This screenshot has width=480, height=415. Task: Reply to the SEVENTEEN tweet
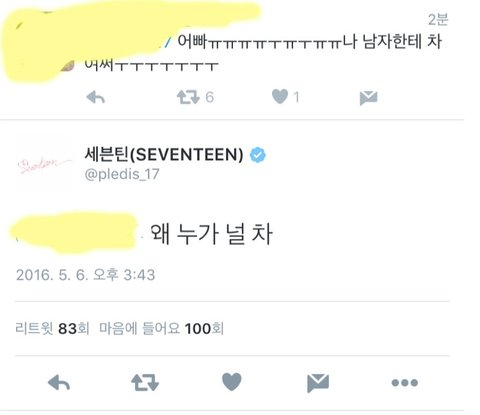(59, 382)
